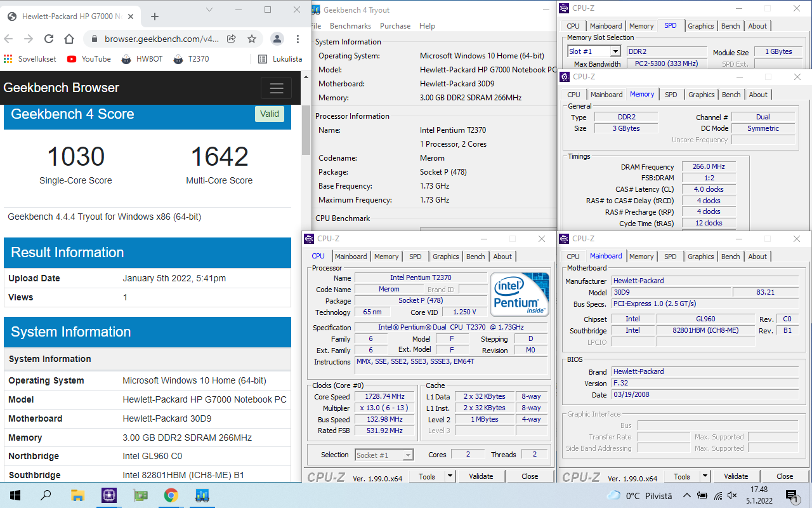Screen dimensions: 812x508
Task: Open the Lukulista reading list
Action: click(280, 59)
